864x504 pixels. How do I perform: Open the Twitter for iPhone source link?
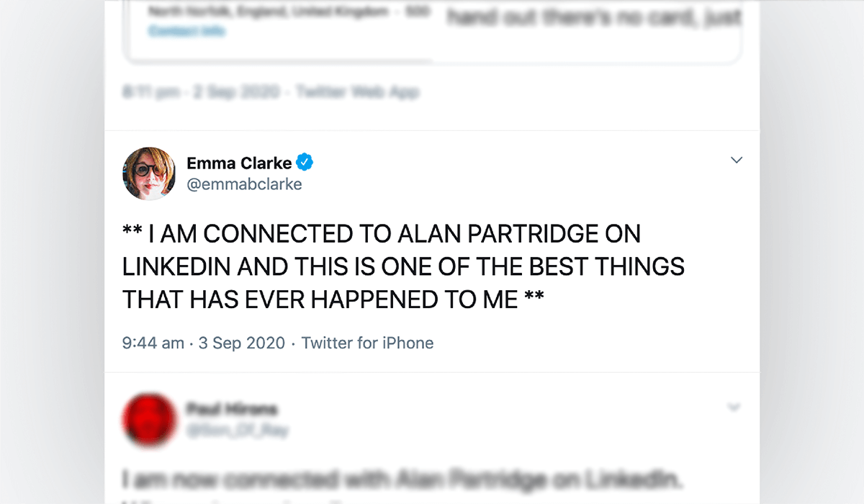coord(367,343)
